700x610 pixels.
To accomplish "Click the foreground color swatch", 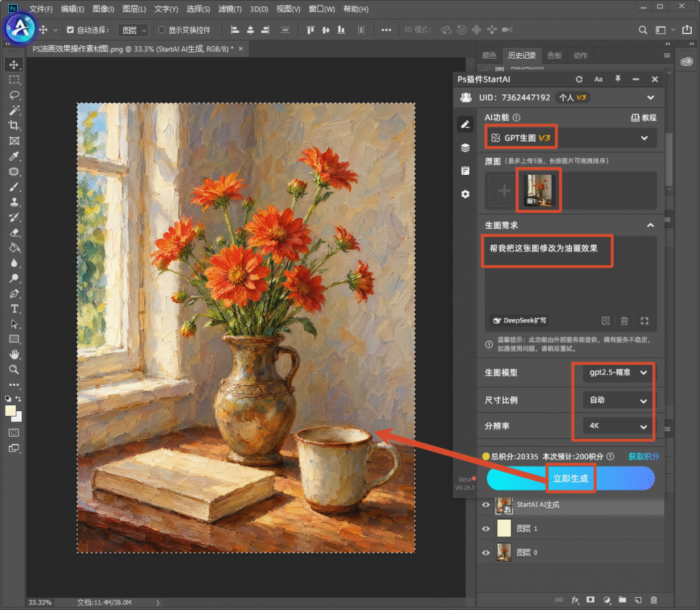I will click(11, 411).
